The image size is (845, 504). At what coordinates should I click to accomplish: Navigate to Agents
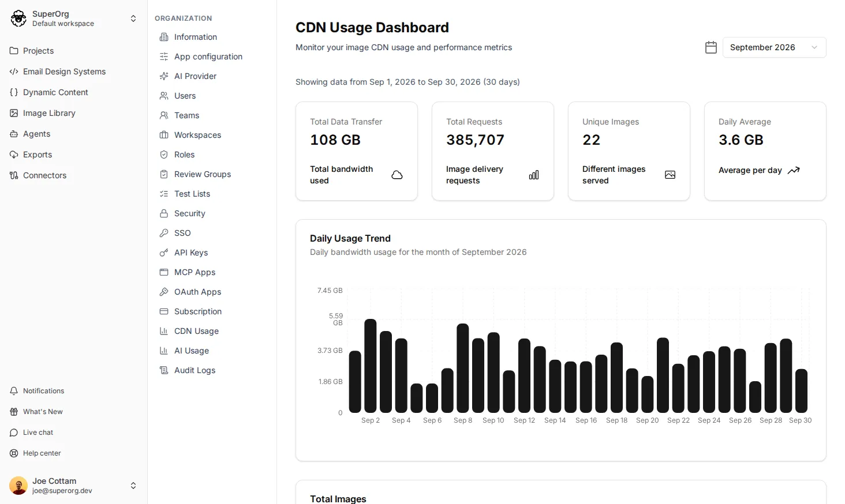36,134
